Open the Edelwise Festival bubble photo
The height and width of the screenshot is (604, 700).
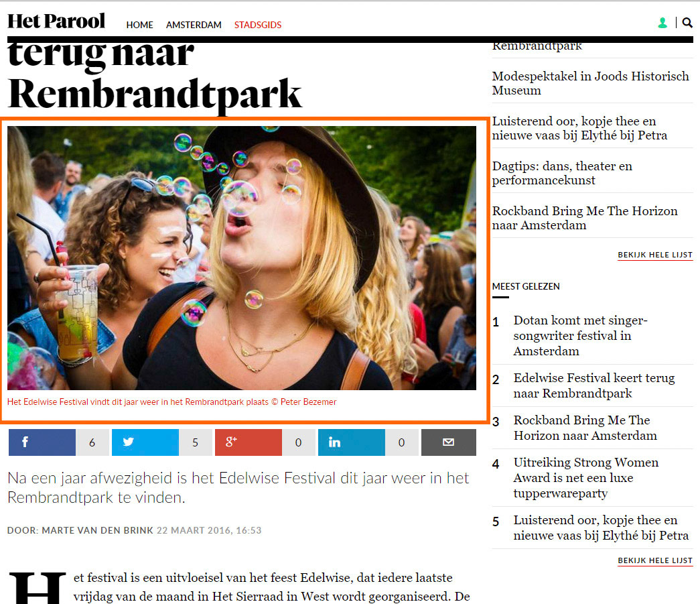tap(242, 258)
